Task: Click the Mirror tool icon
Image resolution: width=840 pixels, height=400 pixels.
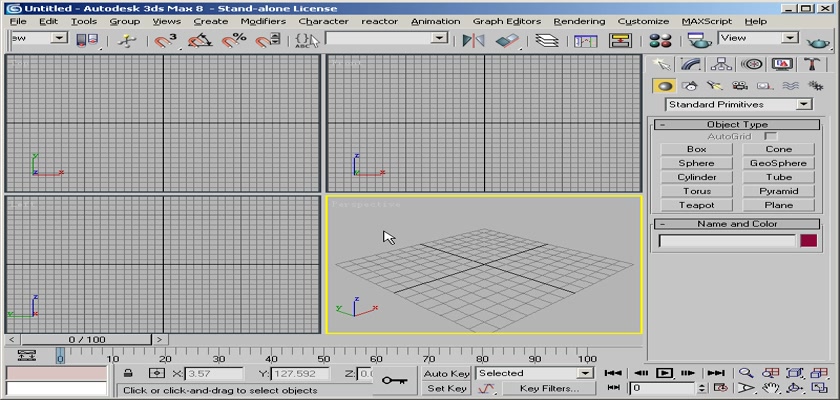Action: click(x=473, y=40)
